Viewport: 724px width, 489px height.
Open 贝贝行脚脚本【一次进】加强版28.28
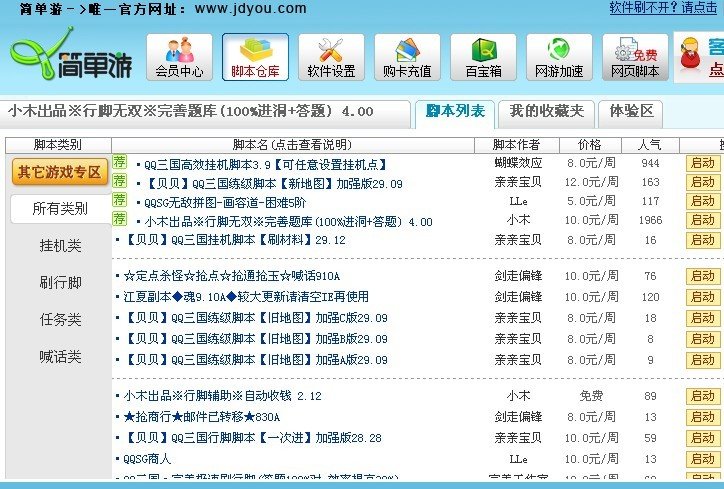tap(253, 438)
